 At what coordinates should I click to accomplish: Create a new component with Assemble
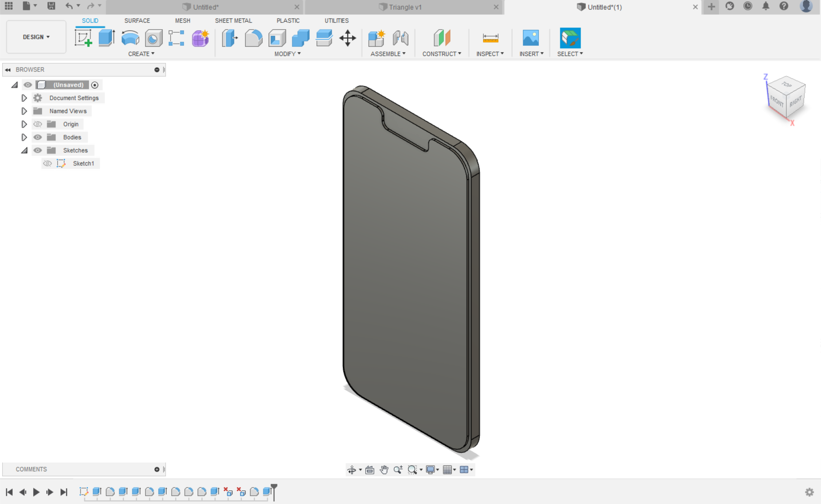(x=377, y=38)
